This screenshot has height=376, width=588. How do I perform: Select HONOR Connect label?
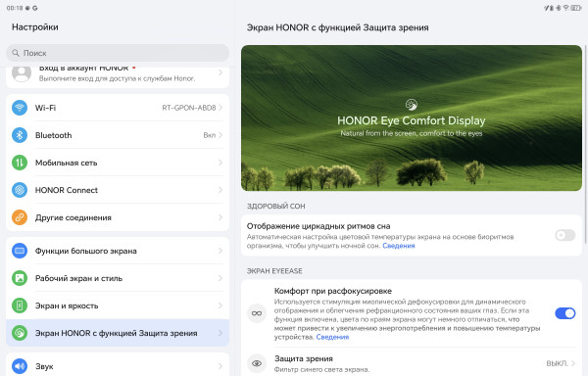[x=67, y=190]
